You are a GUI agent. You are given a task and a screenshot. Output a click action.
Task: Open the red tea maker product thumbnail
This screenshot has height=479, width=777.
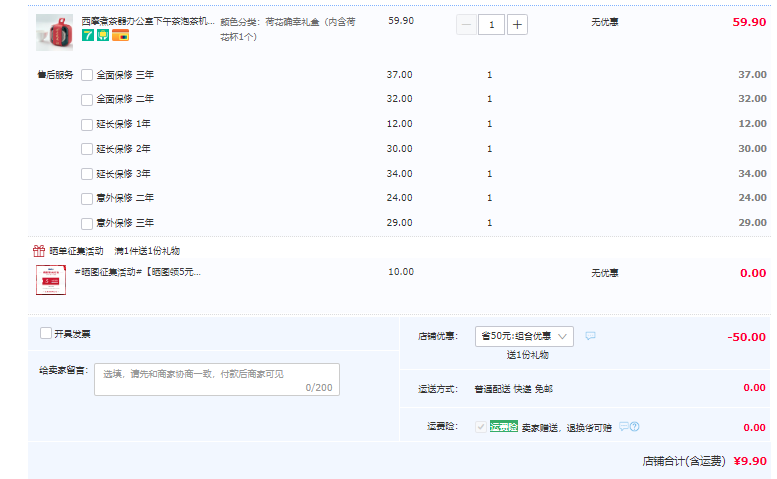tap(55, 33)
